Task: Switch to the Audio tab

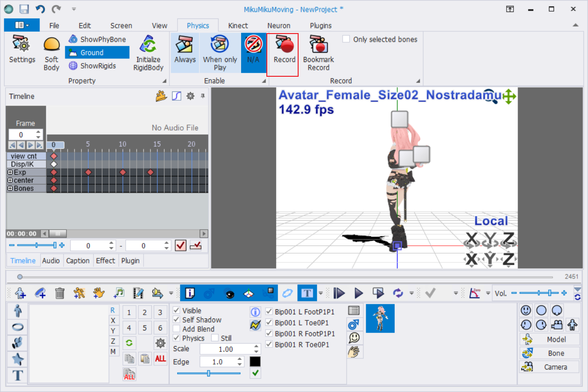Action: [51, 261]
